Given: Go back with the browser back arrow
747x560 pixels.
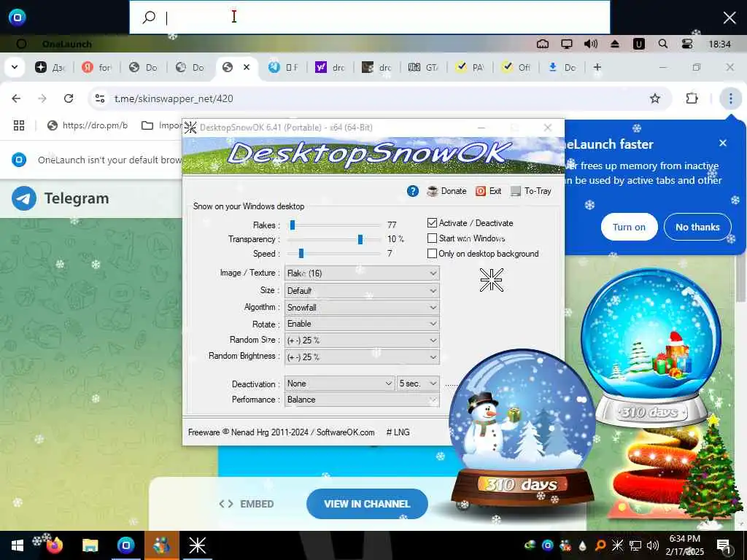Looking at the screenshot, I should coord(16,98).
